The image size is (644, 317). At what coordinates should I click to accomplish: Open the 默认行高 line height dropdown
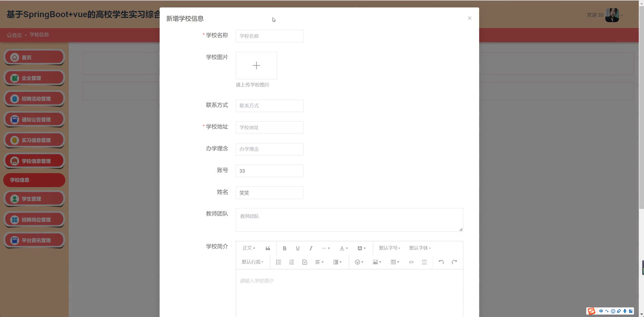coord(252,262)
